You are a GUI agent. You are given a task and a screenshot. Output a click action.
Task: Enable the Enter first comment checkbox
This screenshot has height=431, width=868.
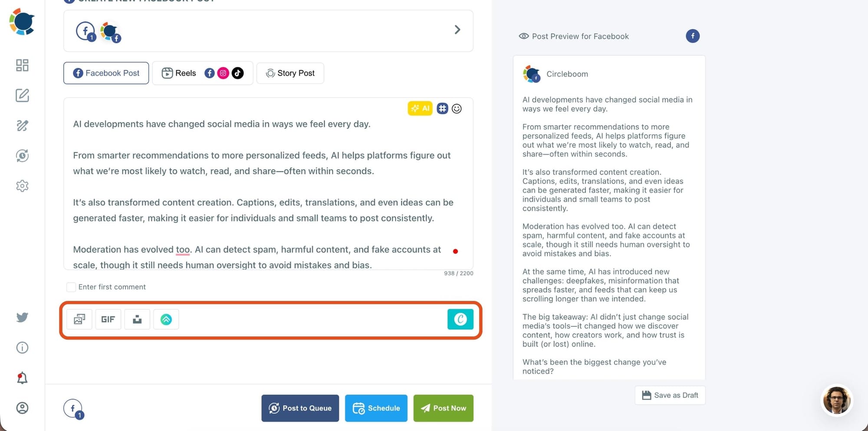click(x=71, y=287)
